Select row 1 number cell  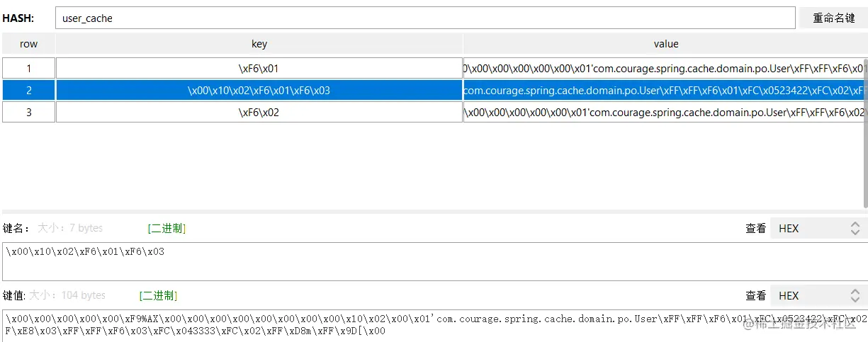pyautogui.click(x=28, y=69)
